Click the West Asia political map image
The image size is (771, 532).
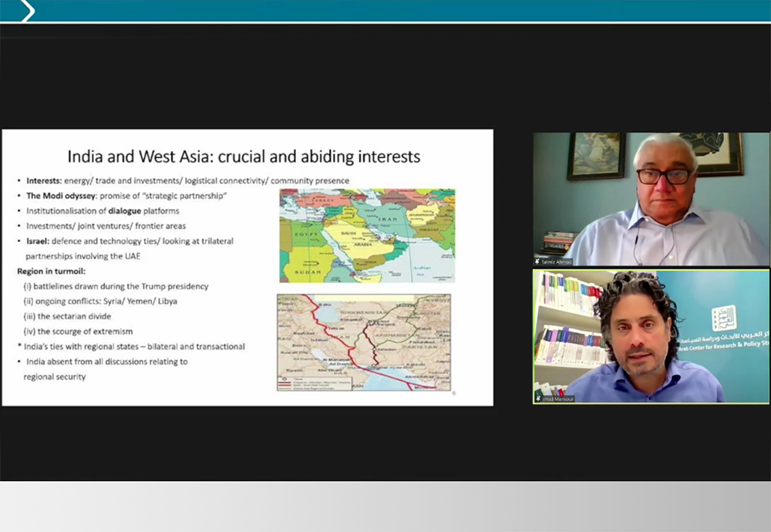[x=367, y=235]
